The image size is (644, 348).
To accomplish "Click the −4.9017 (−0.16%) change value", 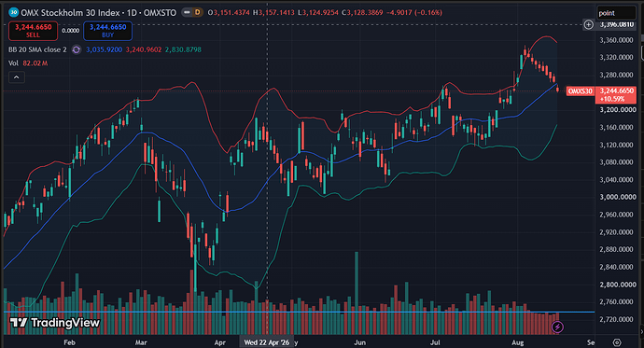I will pyautogui.click(x=414, y=13).
